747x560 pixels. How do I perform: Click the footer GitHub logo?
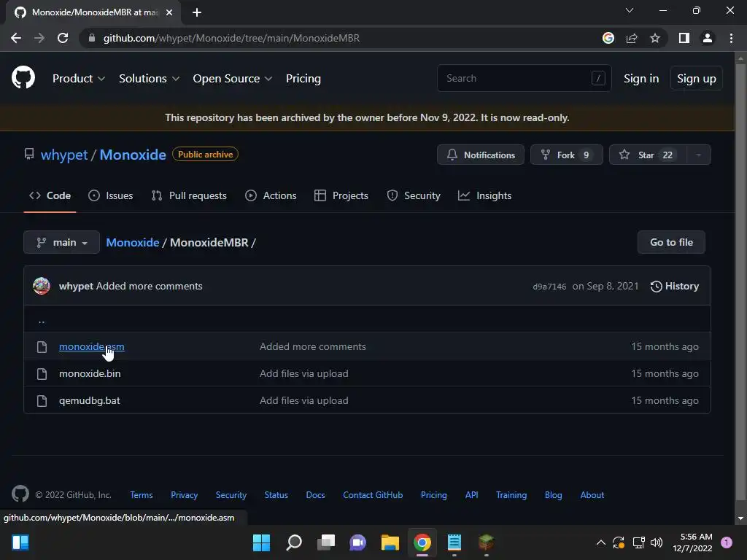[20, 494]
